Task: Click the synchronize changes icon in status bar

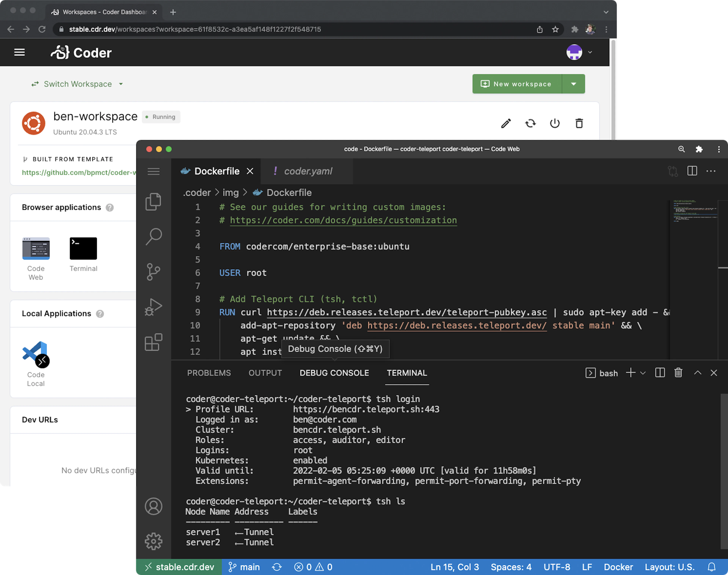Action: (x=277, y=567)
